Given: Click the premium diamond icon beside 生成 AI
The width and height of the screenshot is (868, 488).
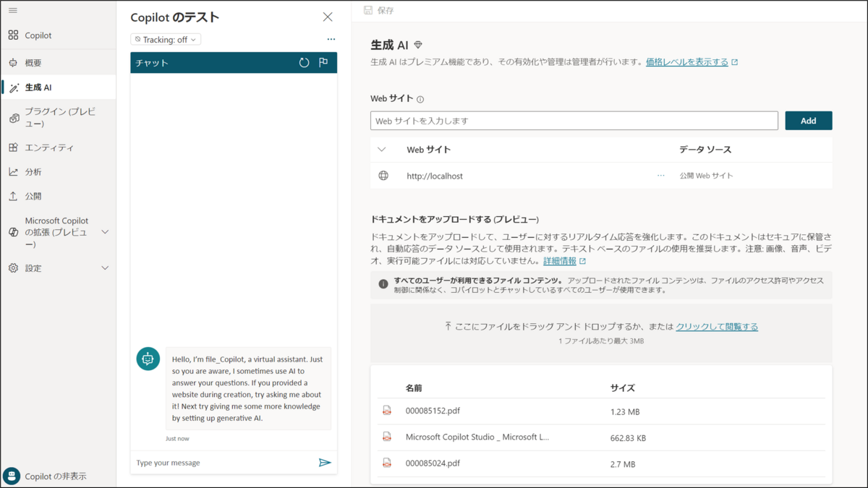Looking at the screenshot, I should (x=418, y=45).
